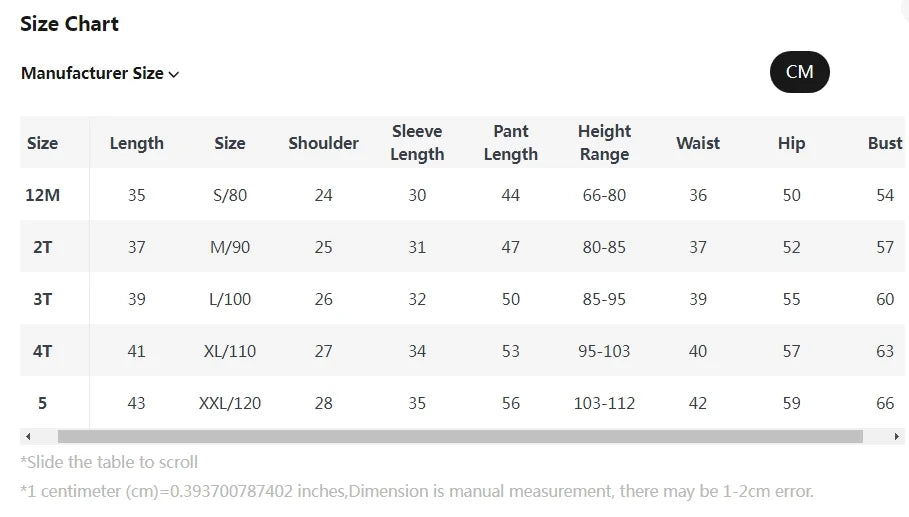Select the 2T size row label
The image size is (909, 517).
(x=43, y=247)
